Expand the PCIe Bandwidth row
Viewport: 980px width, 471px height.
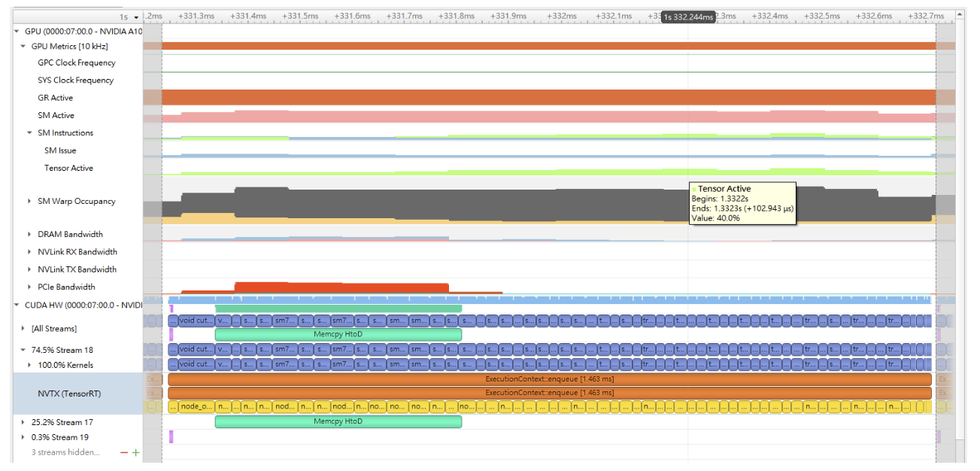click(30, 287)
